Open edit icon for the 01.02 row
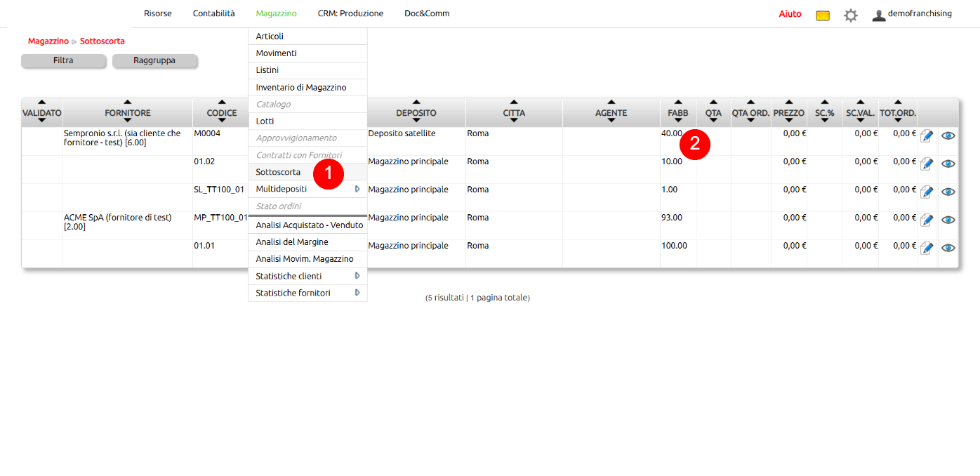Image resolution: width=980 pixels, height=476 pixels. click(x=927, y=164)
